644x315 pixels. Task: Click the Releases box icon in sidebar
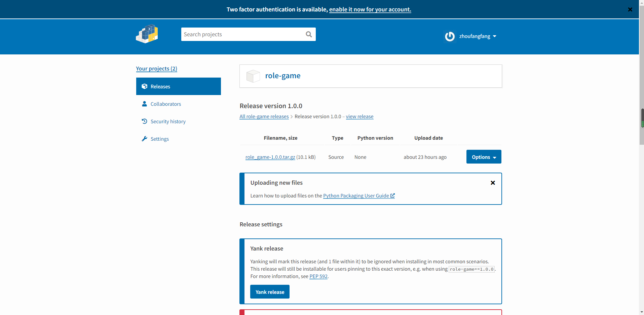coord(145,86)
